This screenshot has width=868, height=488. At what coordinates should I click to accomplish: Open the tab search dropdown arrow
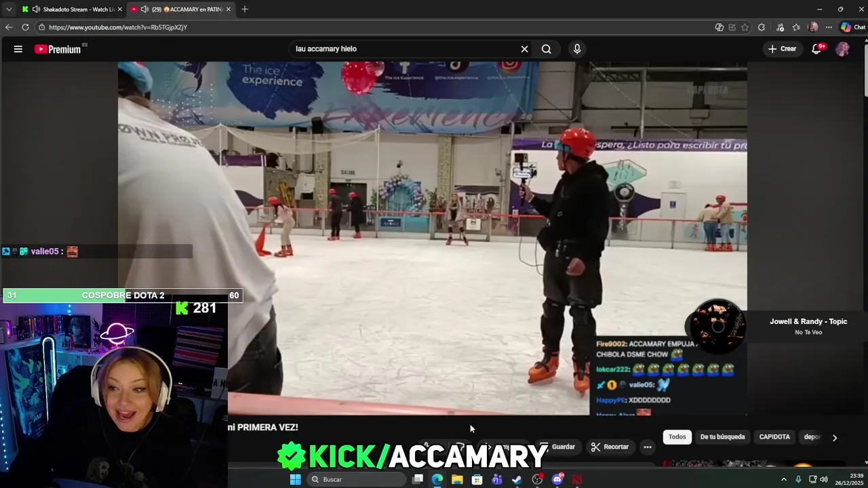click(x=9, y=9)
